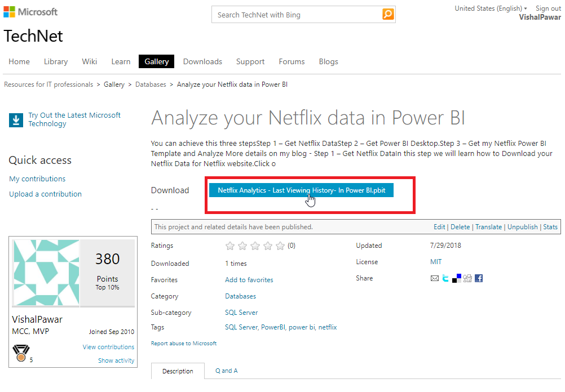This screenshot has width=565, height=392.
Task: Click the download arrow icon in sidebar
Action: 16,119
